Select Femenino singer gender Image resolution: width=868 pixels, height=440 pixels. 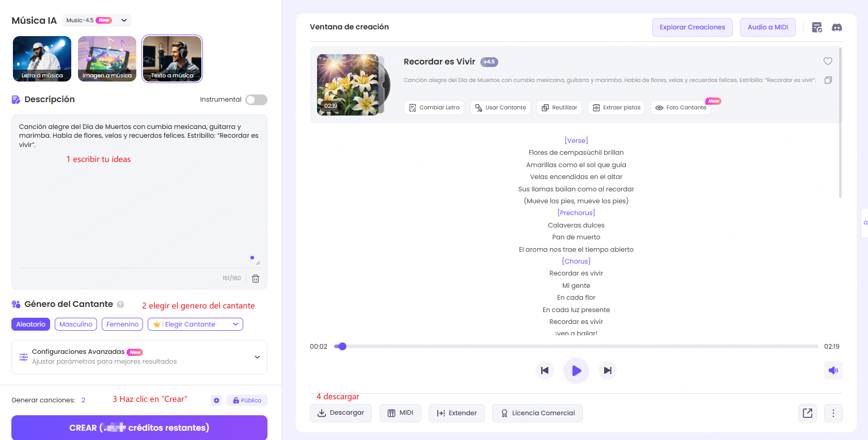[122, 324]
